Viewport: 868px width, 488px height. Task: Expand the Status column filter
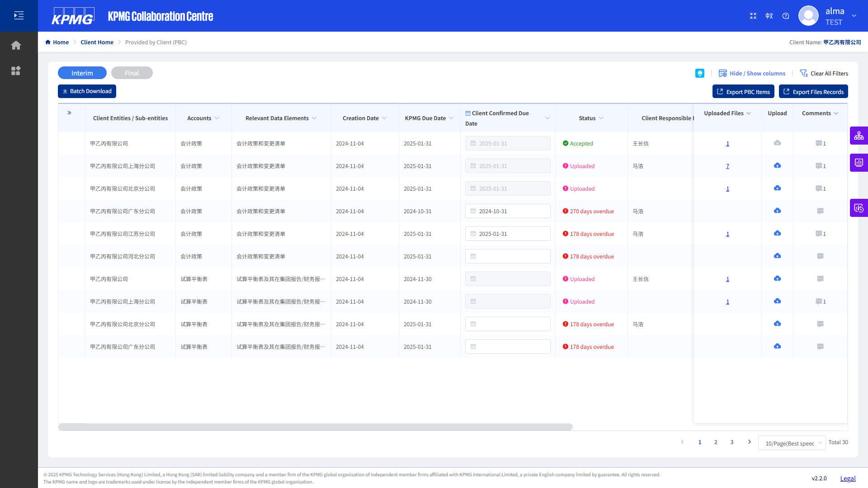point(601,118)
